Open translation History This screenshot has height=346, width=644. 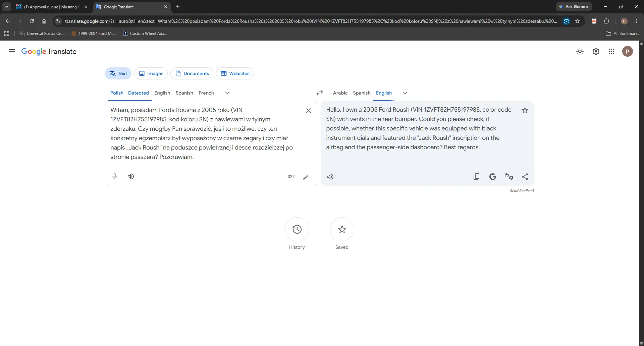tap(297, 229)
